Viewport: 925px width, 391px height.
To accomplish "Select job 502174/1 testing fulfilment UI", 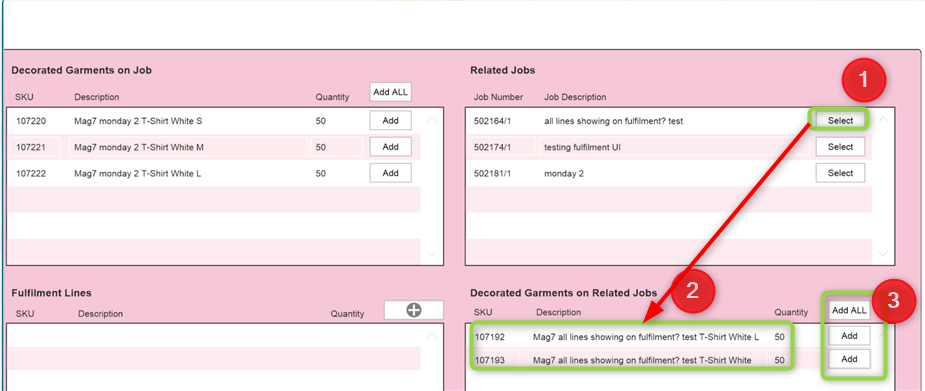I will (840, 147).
